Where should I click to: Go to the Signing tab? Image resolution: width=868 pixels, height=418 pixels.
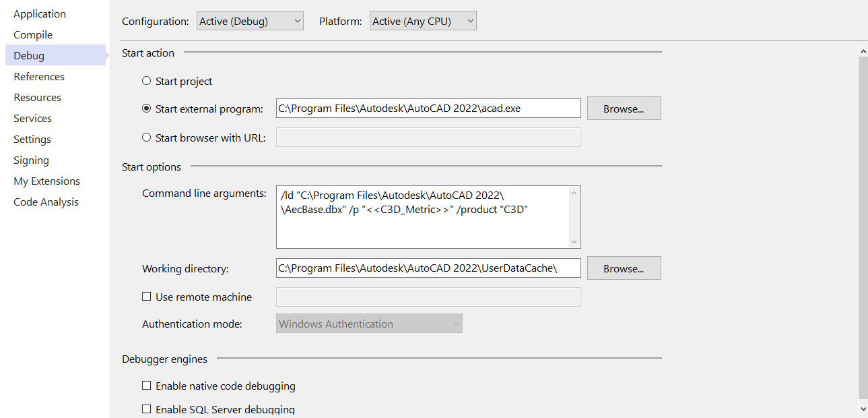pyautogui.click(x=31, y=160)
